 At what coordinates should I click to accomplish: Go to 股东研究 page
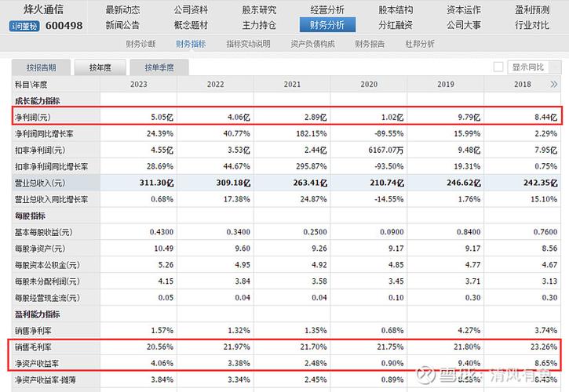coord(259,9)
